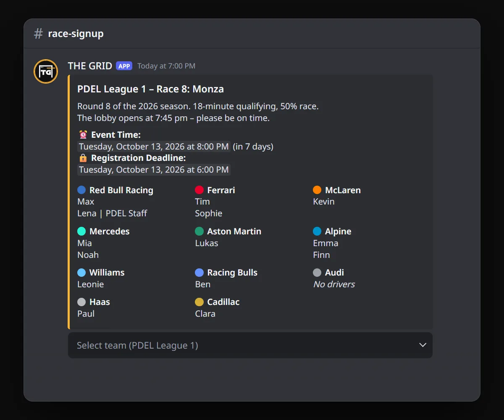Click THE GRID bot avatar
504x420 pixels.
pos(46,71)
